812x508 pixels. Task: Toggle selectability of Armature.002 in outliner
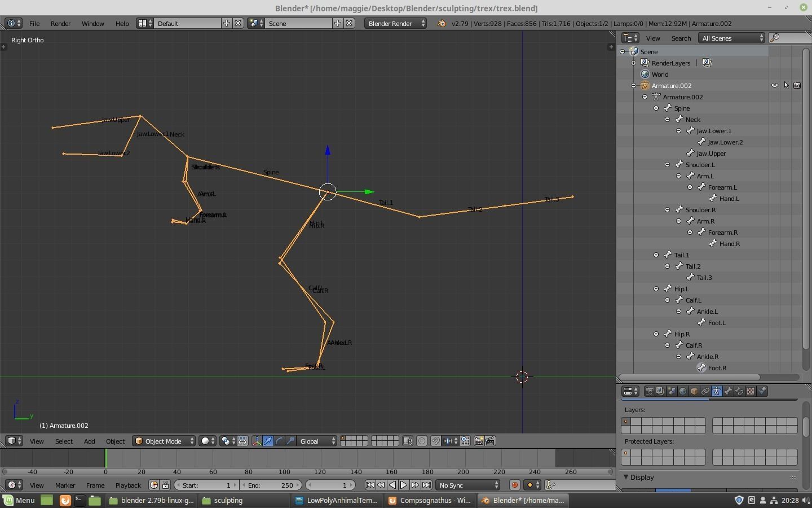[x=786, y=85]
